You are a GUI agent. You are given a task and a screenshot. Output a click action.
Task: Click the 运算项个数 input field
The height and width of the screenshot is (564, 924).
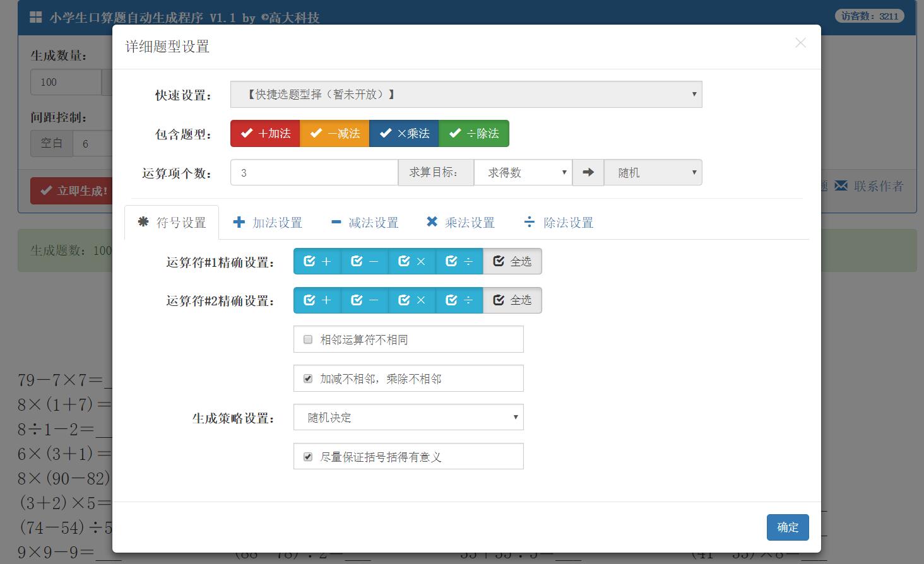[314, 172]
